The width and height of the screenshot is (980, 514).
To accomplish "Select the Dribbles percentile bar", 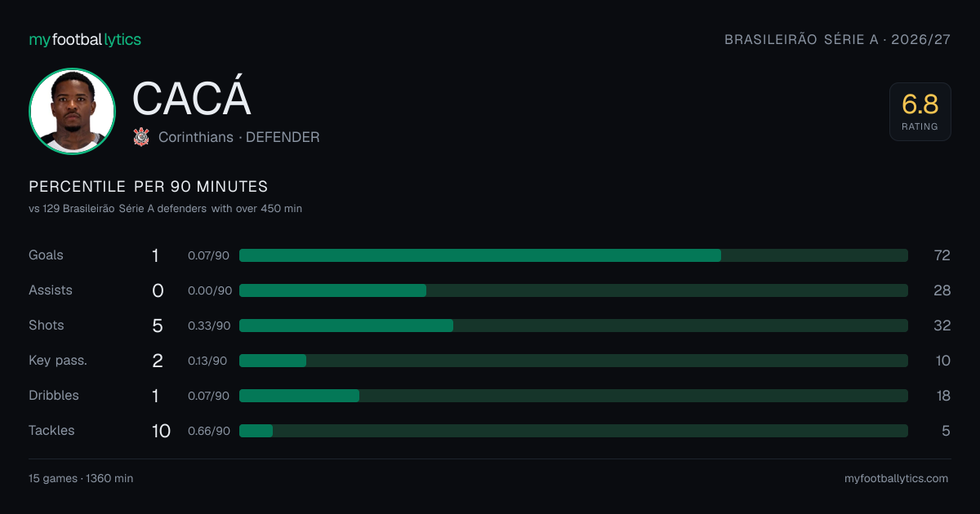I will (x=573, y=396).
